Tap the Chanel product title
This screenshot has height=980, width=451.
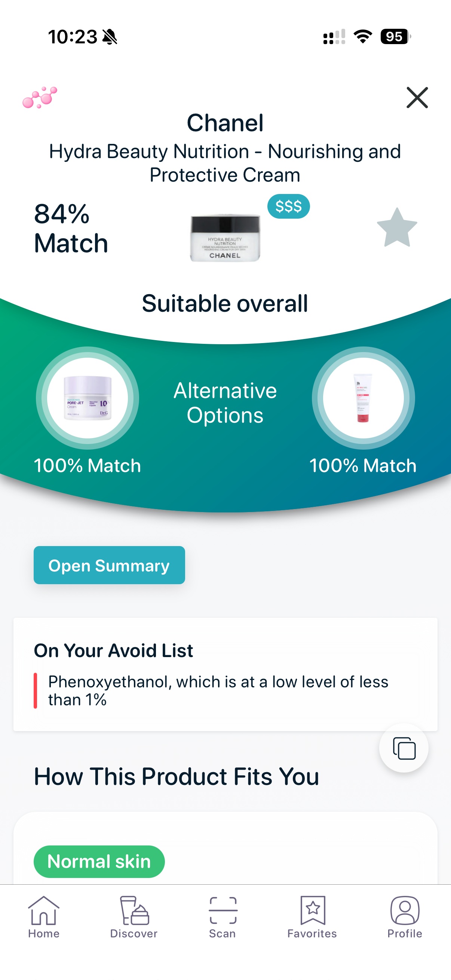[x=225, y=123]
